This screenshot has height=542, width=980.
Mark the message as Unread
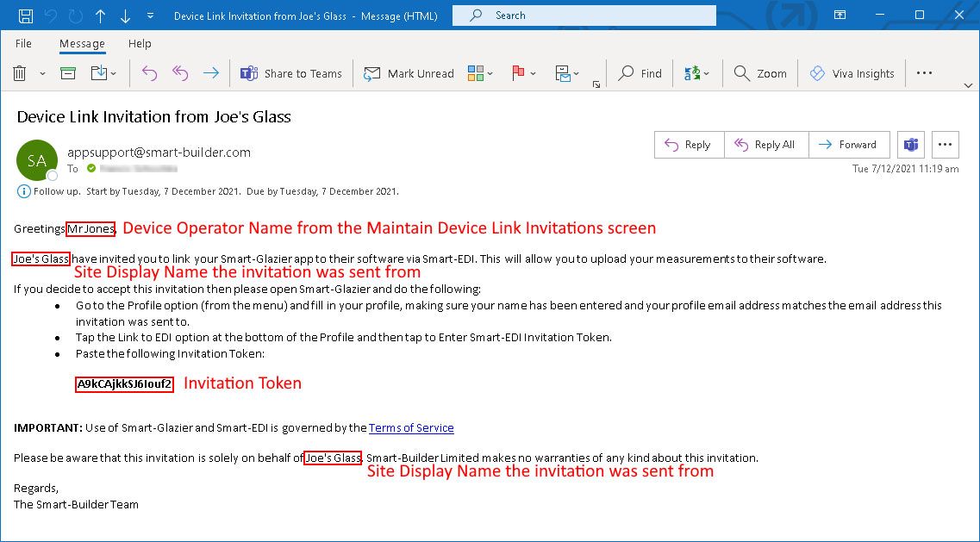(409, 73)
